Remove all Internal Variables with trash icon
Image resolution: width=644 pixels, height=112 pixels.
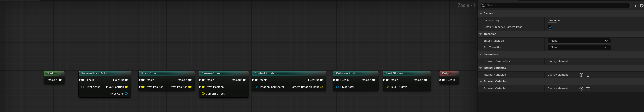(588, 75)
